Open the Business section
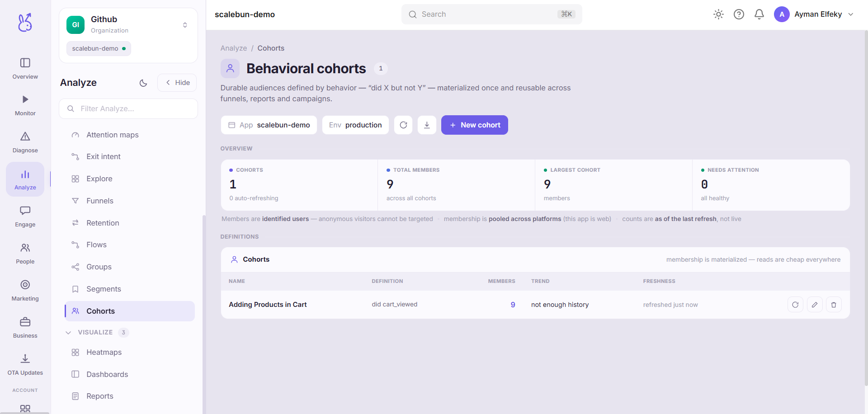 click(x=25, y=328)
